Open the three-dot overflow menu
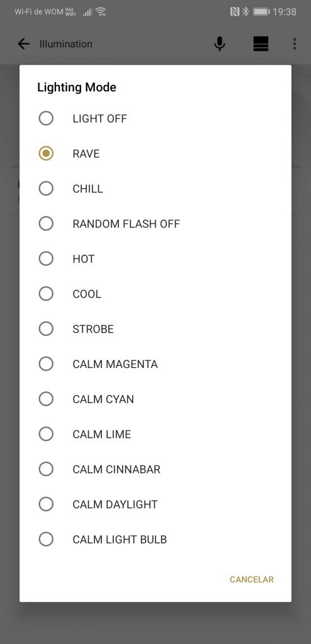 [x=295, y=44]
